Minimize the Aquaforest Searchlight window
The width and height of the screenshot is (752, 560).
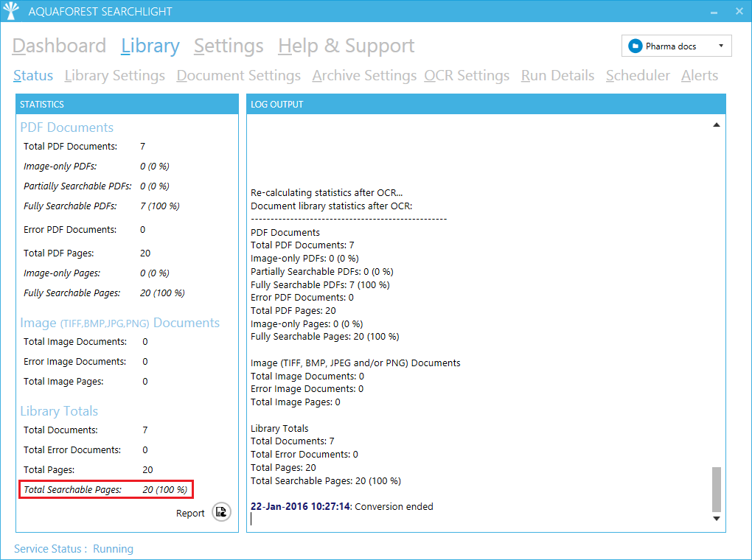pos(714,12)
